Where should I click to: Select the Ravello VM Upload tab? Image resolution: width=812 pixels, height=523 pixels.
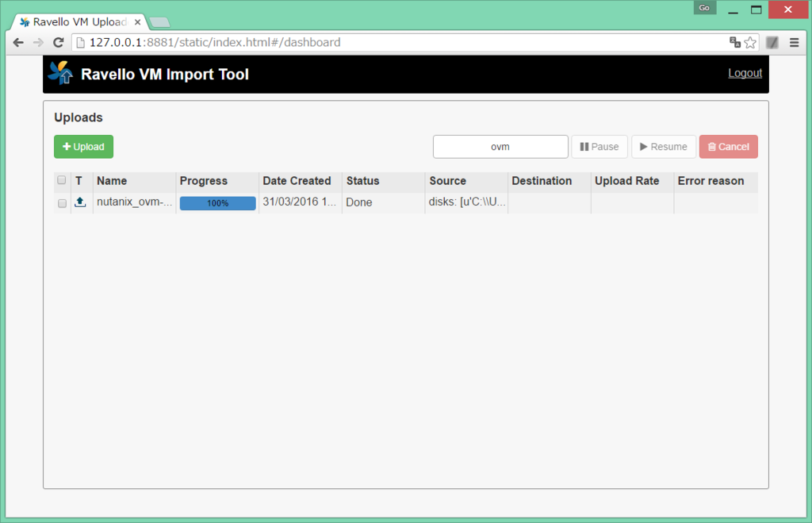(79, 21)
